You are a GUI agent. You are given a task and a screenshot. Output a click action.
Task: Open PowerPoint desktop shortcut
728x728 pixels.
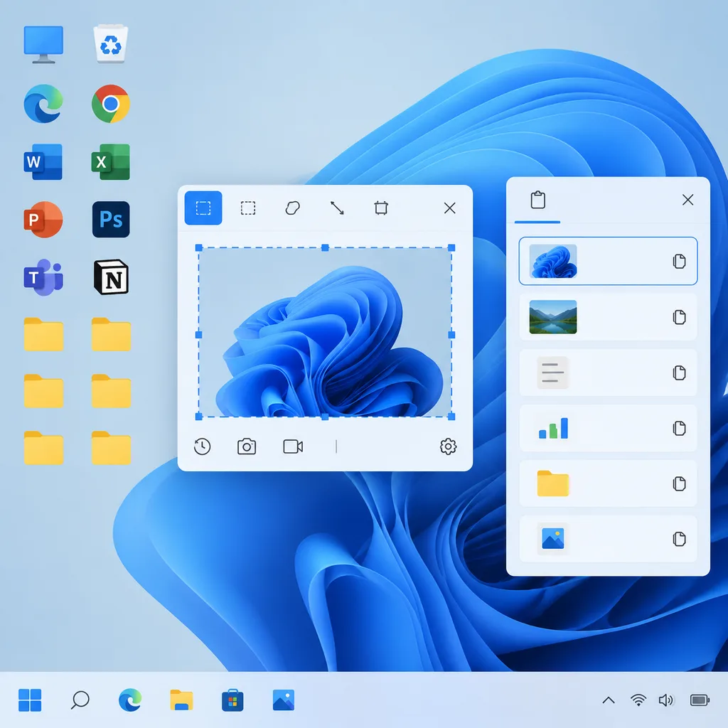(43, 220)
